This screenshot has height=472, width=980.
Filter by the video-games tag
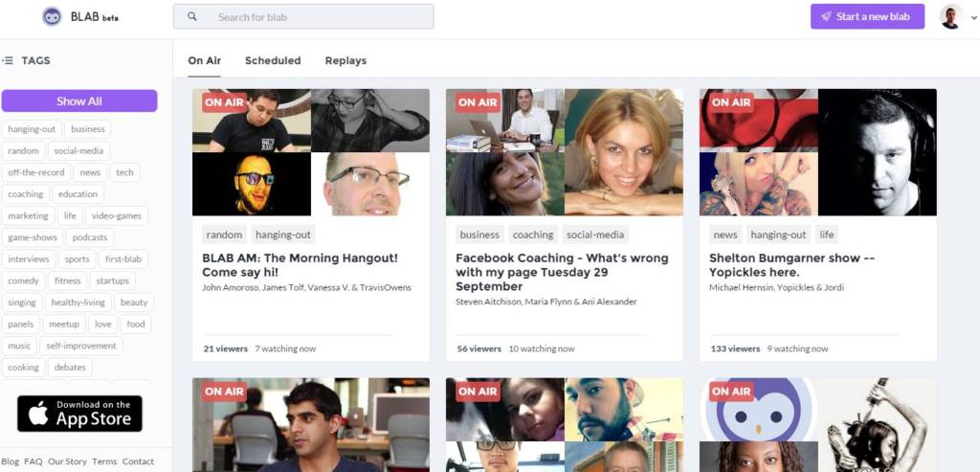click(117, 215)
